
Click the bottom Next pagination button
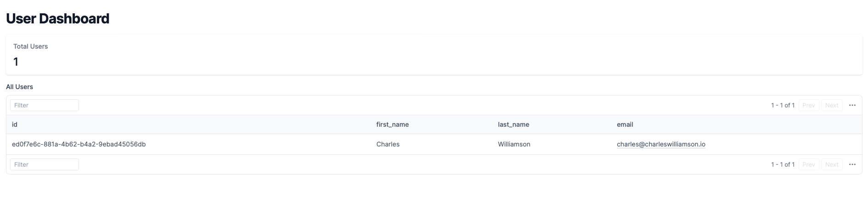[x=832, y=164]
